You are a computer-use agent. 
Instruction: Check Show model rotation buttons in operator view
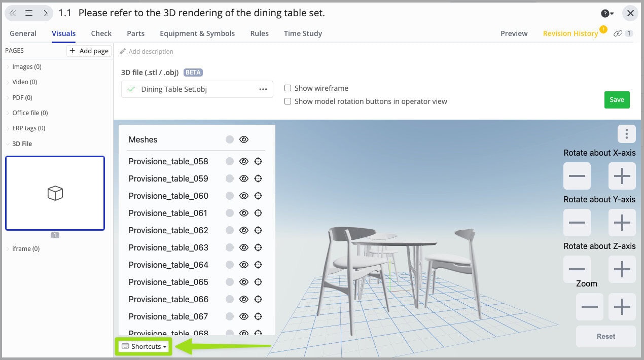click(x=288, y=101)
